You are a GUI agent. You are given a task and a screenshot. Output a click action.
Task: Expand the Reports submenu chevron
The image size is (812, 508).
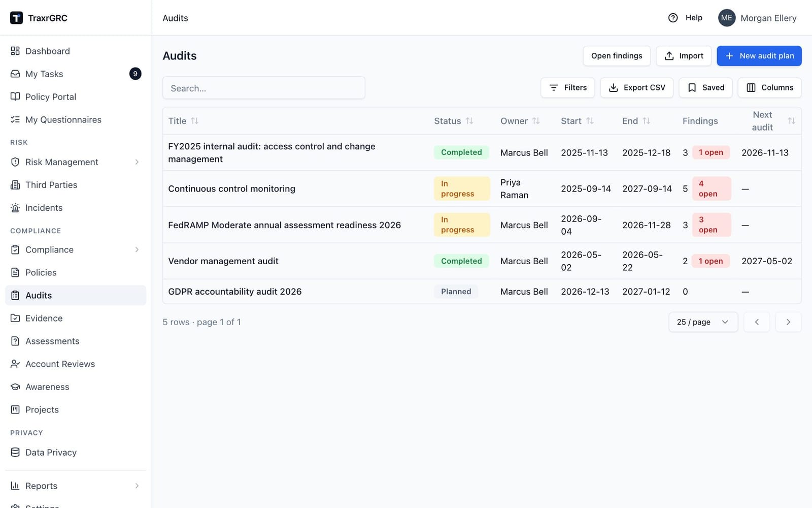click(x=137, y=486)
